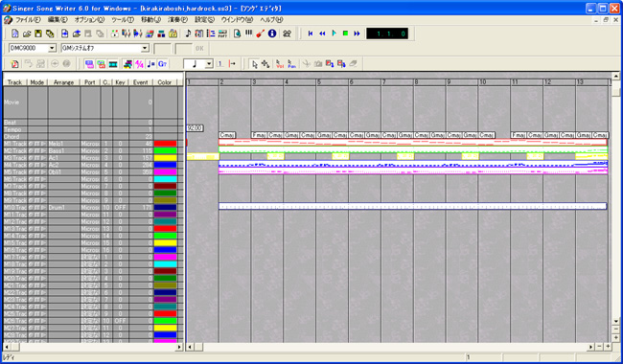This screenshot has width=623, height=364.
Task: Click the tempo note-equals icon
Action: pyautogui.click(x=150, y=64)
